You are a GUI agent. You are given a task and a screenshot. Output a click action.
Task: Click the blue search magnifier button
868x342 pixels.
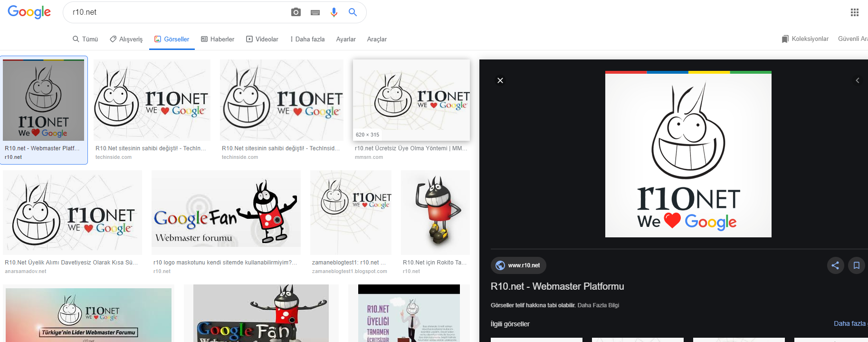coord(353,12)
